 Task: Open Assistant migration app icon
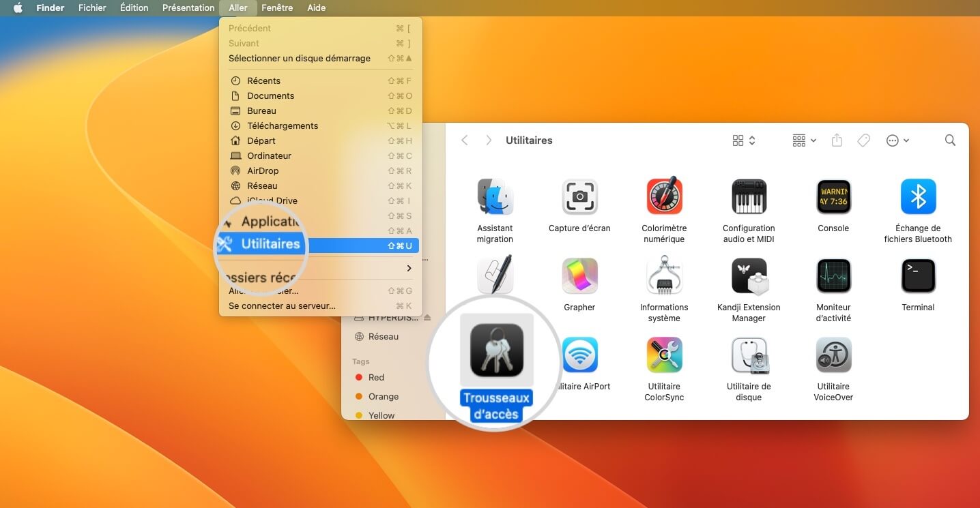pos(495,197)
